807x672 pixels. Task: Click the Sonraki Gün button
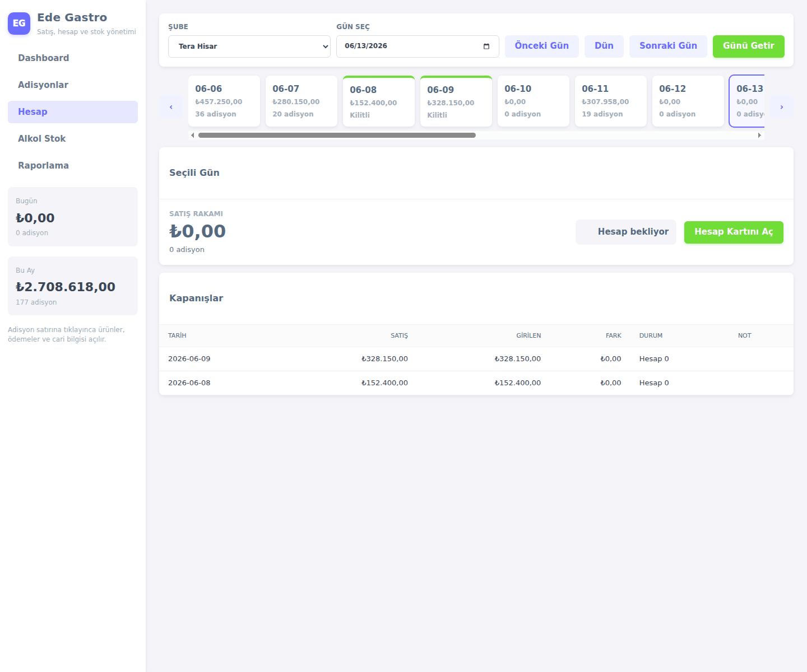(668, 46)
